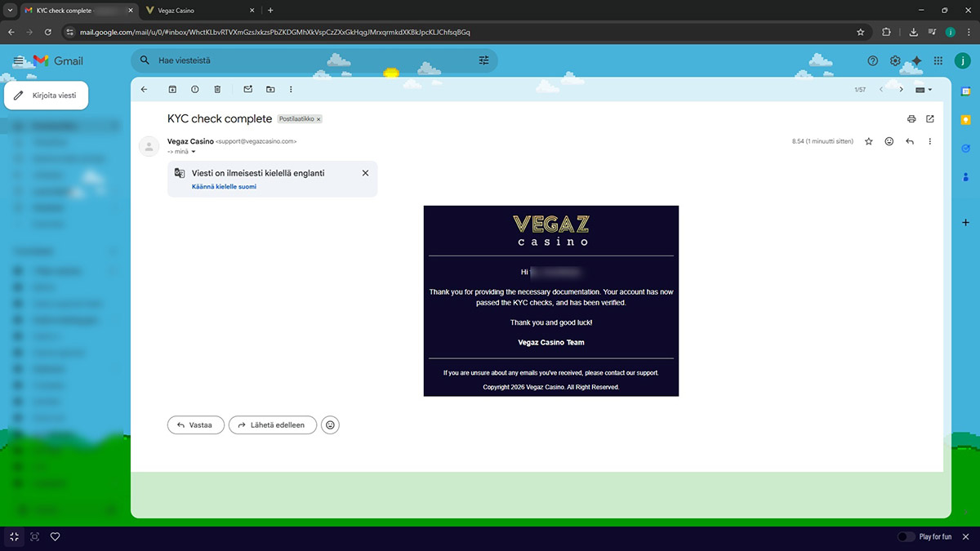Click the Vastaa reply button

tap(195, 424)
